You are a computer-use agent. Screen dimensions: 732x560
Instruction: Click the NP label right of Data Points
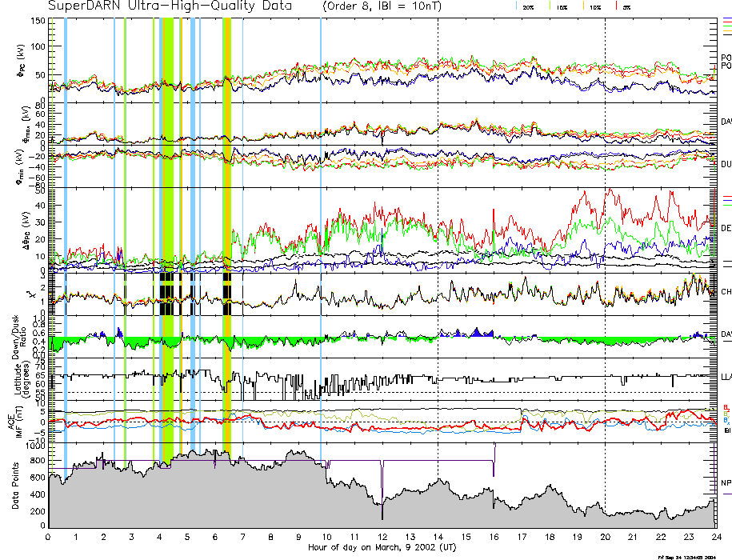[726, 483]
